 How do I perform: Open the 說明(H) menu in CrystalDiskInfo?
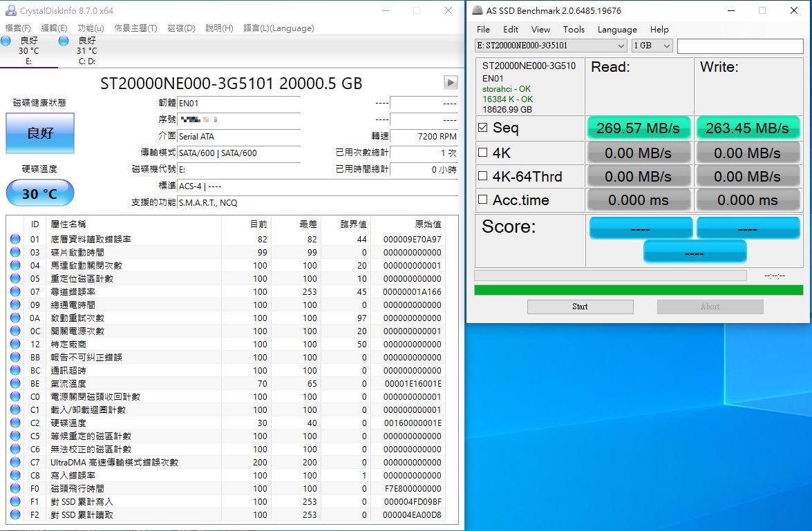[x=220, y=28]
